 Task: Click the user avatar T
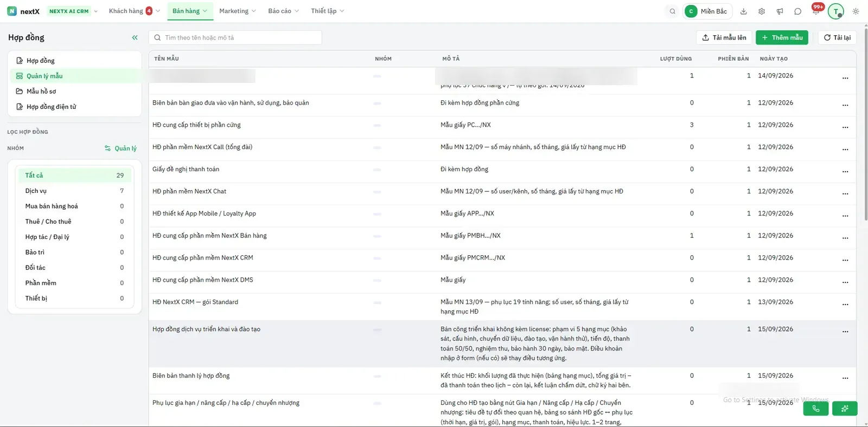point(836,11)
